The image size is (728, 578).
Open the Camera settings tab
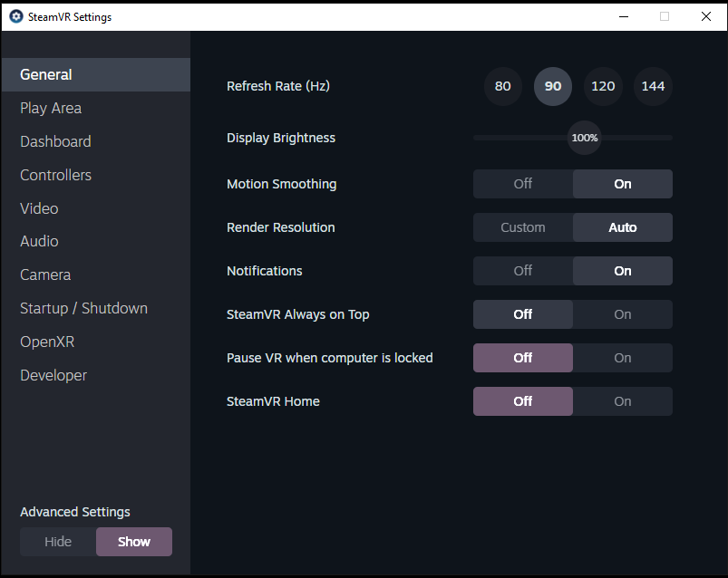(x=96, y=275)
